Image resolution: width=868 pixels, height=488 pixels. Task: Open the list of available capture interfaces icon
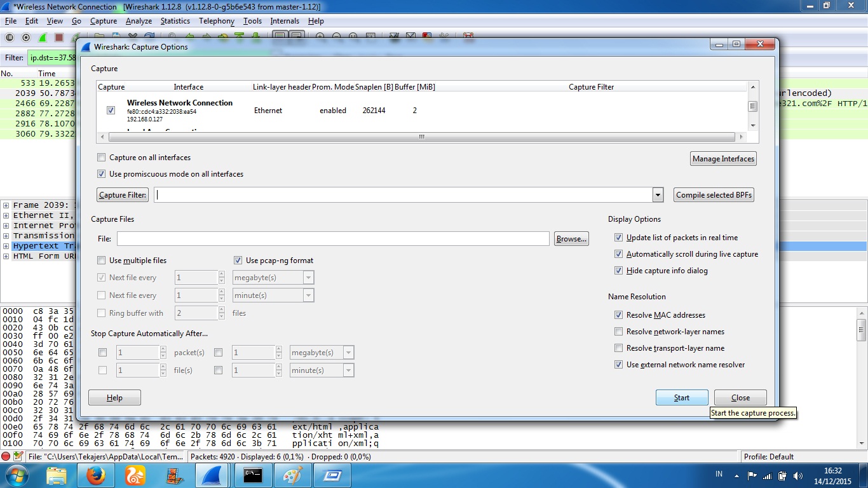click(x=11, y=37)
